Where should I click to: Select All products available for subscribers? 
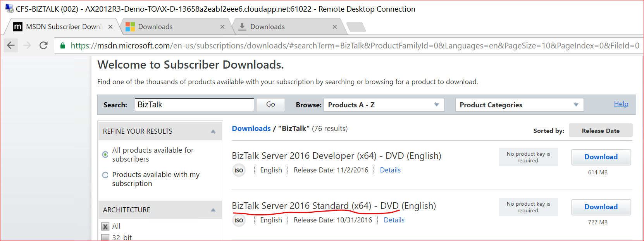tap(105, 155)
